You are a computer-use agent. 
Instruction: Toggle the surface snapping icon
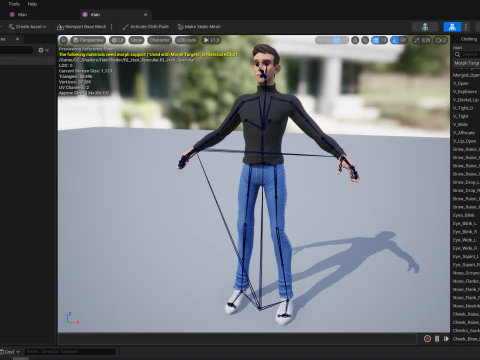click(365, 40)
